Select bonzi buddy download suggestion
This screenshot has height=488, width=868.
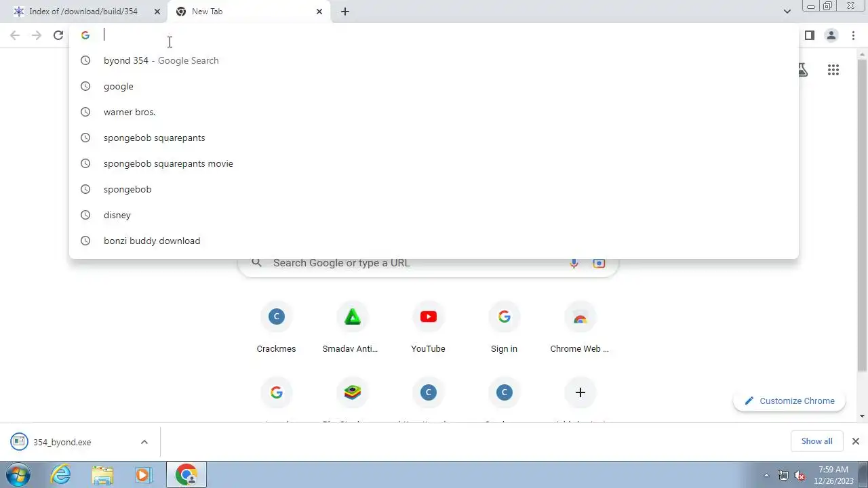[434, 241]
